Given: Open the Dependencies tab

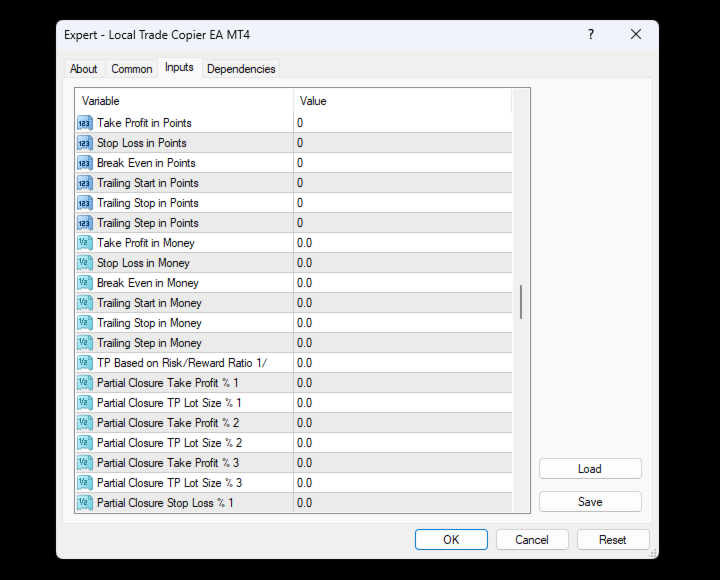Looking at the screenshot, I should click(241, 69).
